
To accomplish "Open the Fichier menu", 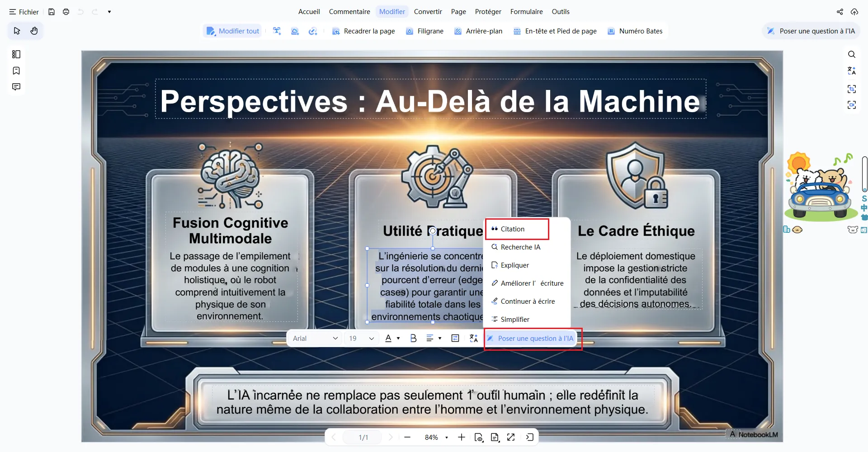I will click(x=24, y=12).
